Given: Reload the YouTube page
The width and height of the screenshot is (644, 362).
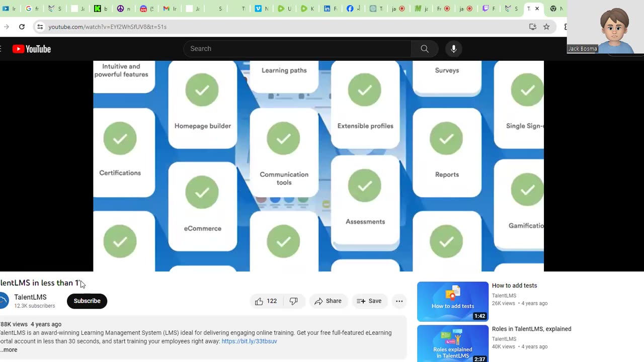Looking at the screenshot, I should pyautogui.click(x=22, y=27).
